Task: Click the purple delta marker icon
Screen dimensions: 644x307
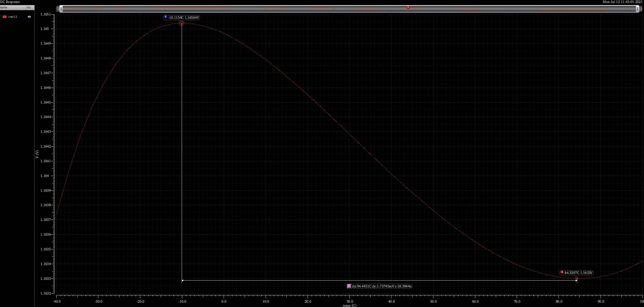Action: click(x=349, y=286)
